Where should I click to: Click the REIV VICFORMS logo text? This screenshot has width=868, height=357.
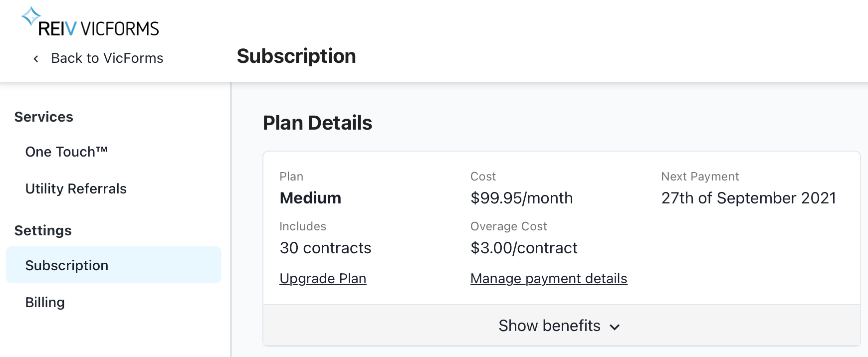click(x=99, y=29)
